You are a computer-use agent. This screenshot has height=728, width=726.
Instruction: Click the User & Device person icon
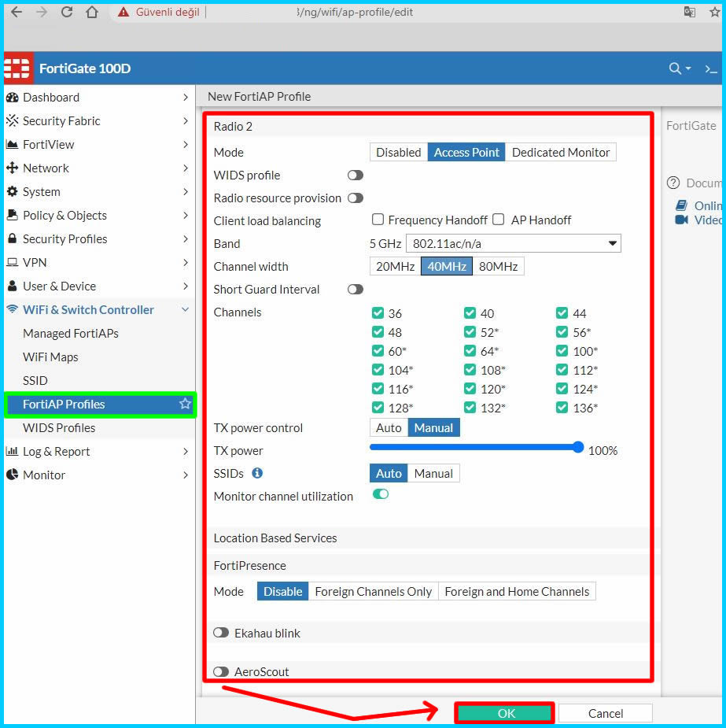(x=12, y=286)
